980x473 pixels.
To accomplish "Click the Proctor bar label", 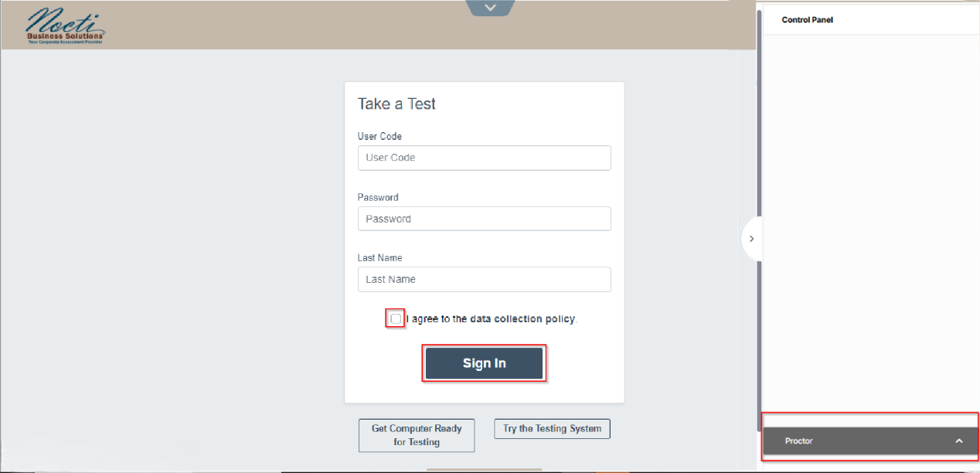I will click(x=799, y=441).
